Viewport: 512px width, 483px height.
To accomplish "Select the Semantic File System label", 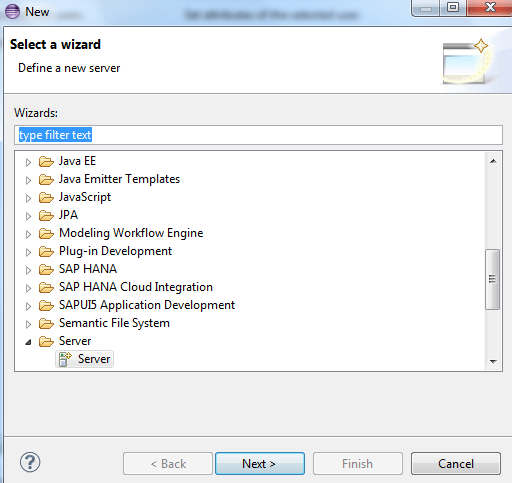I will pos(114,323).
